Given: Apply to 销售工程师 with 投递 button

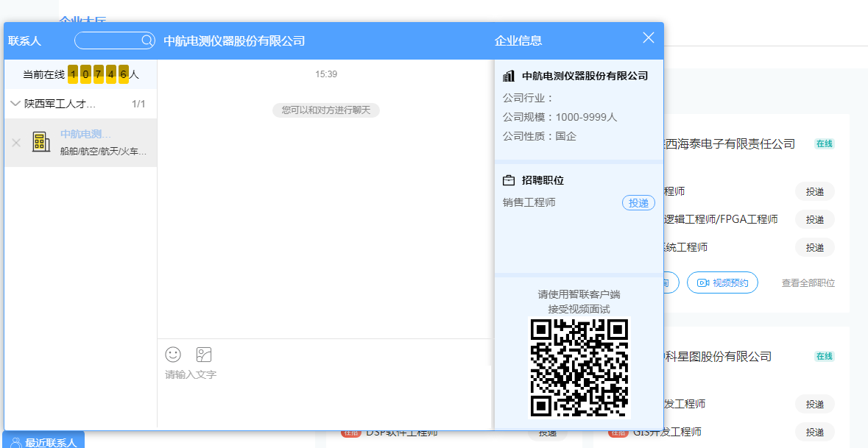Looking at the screenshot, I should [638, 203].
